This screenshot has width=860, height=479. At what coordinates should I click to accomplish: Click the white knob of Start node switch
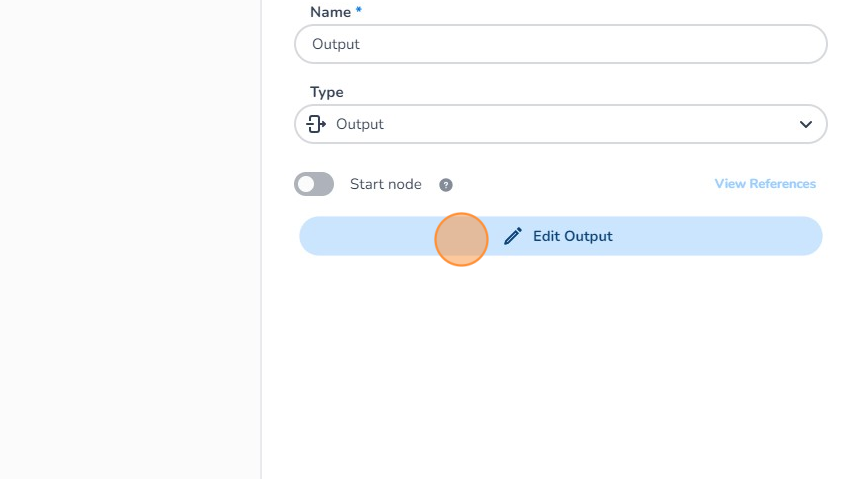click(x=306, y=184)
